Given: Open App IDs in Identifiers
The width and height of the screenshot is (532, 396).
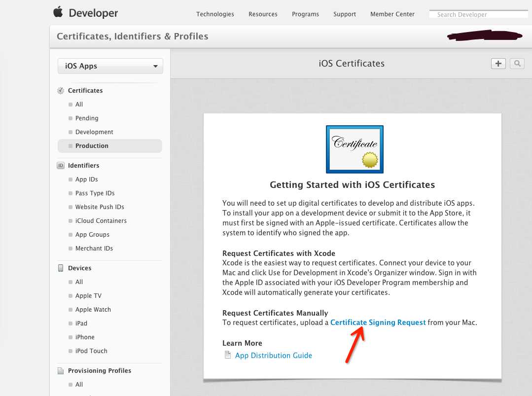Looking at the screenshot, I should [x=86, y=179].
